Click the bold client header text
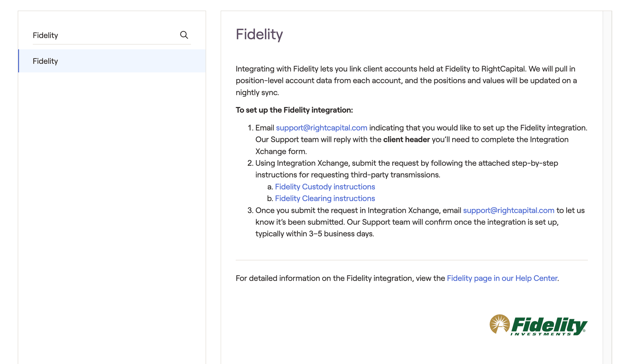 tap(406, 139)
